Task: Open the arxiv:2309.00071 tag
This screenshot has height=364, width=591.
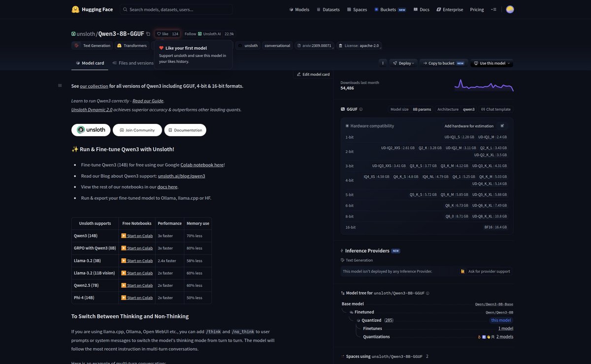Action: [315, 46]
